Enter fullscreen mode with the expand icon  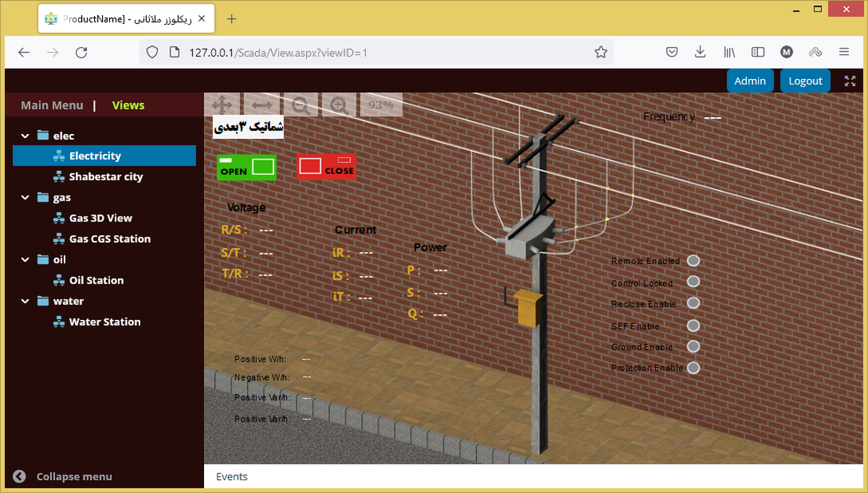850,81
